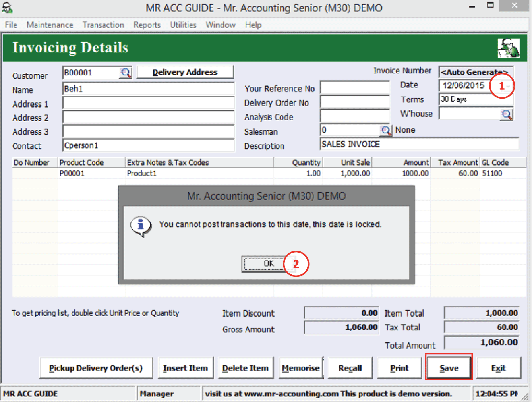532x402 pixels.
Task: Click the Do Number column header
Action: [35, 162]
